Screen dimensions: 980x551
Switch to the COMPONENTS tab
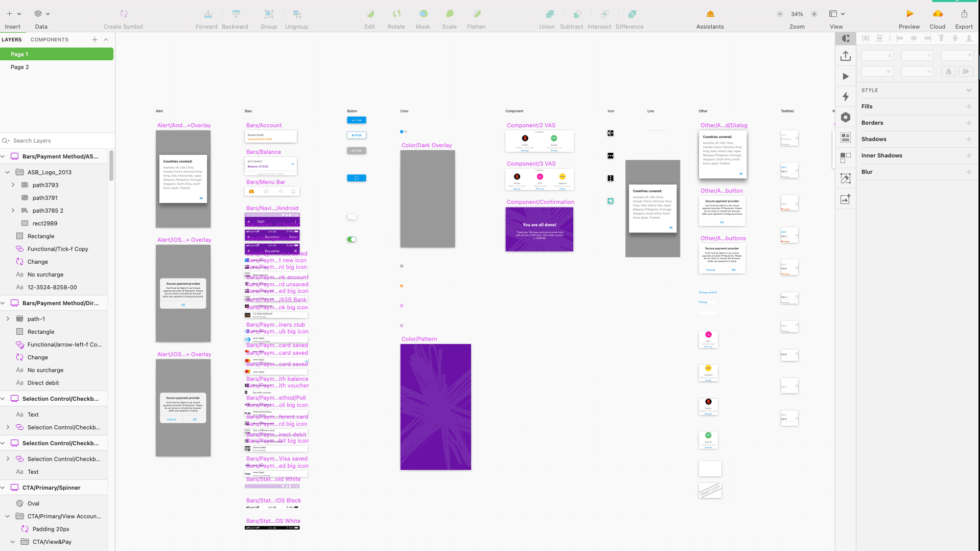(x=50, y=39)
